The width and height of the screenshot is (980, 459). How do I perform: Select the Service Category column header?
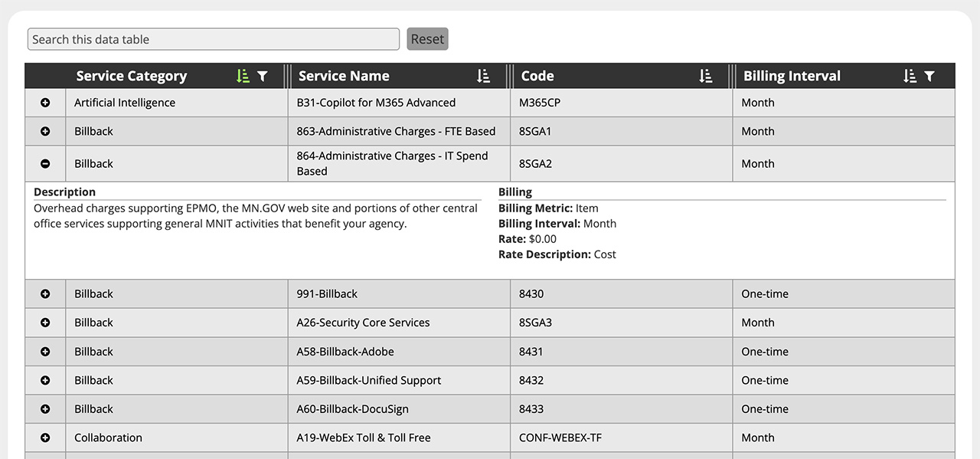[x=131, y=76]
